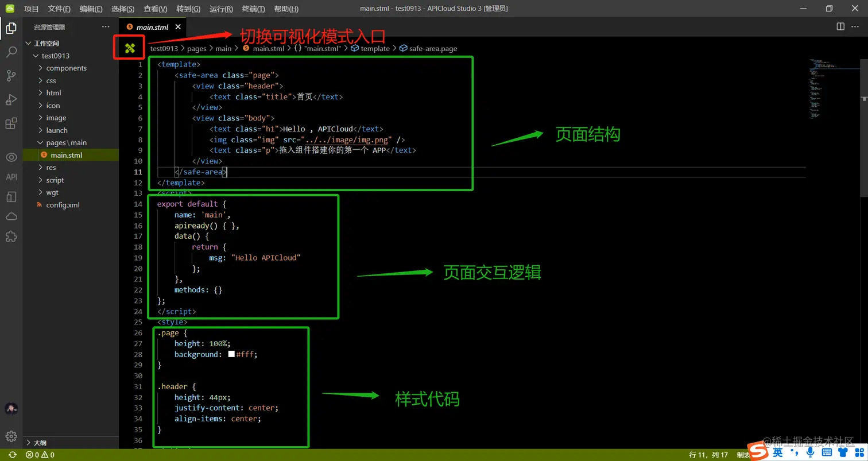Open the 编辑(E) menu
Image resolution: width=868 pixels, height=461 pixels.
91,9
